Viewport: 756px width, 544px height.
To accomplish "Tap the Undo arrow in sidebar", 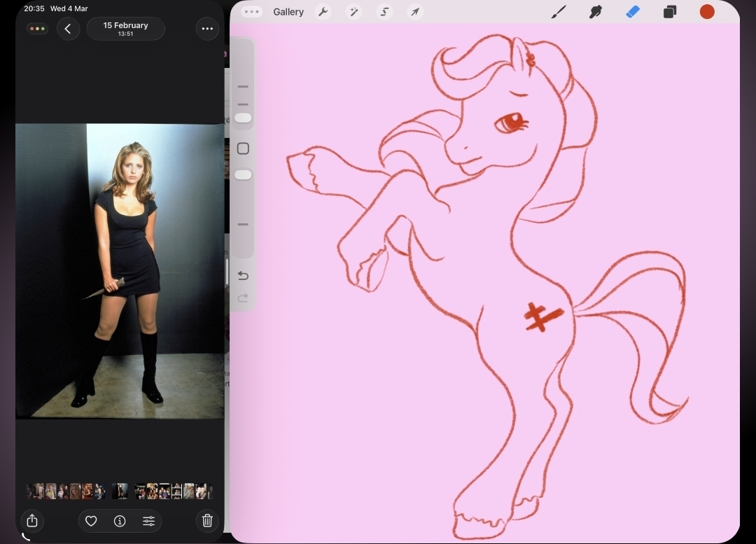I will point(243,276).
